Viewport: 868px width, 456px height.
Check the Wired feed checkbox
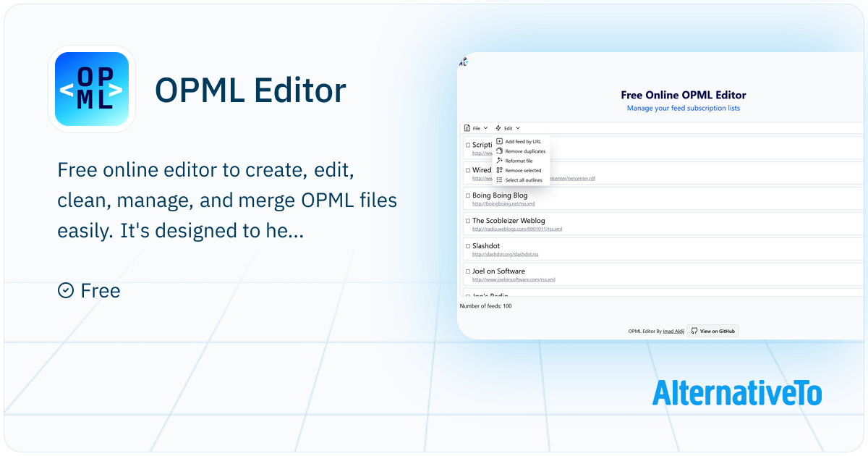[468, 170]
